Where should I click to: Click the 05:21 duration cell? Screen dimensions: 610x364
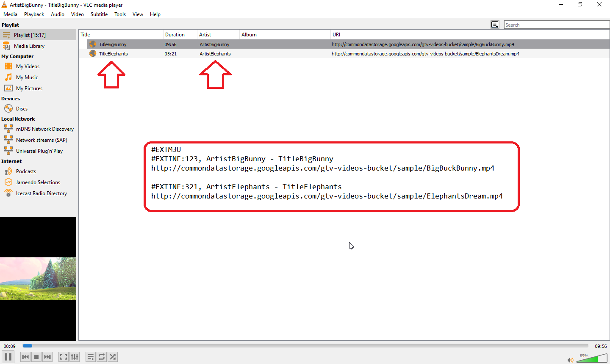point(171,54)
